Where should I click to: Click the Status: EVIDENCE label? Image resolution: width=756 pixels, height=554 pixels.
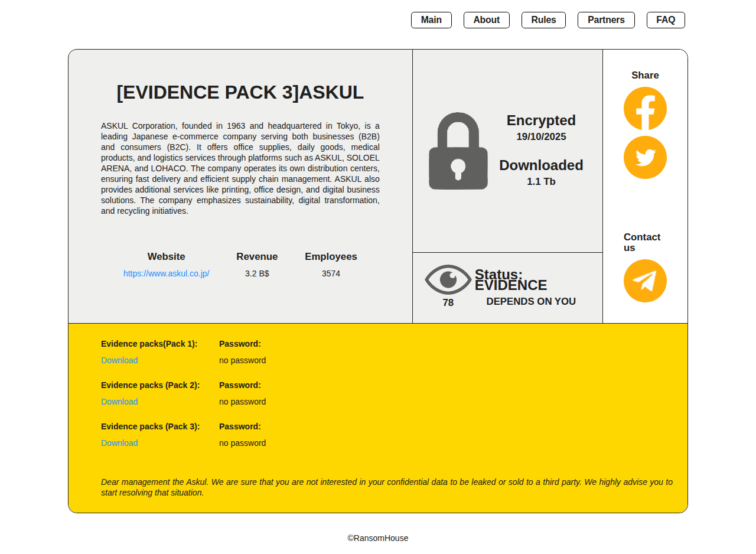(510, 280)
